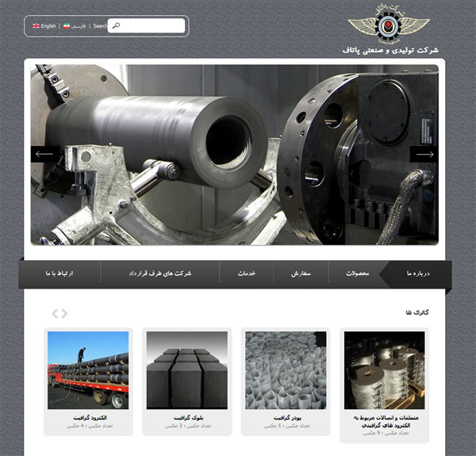The height and width of the screenshot is (456, 476).
Task: Go to previous slide with left arrow
Action: coord(45,154)
